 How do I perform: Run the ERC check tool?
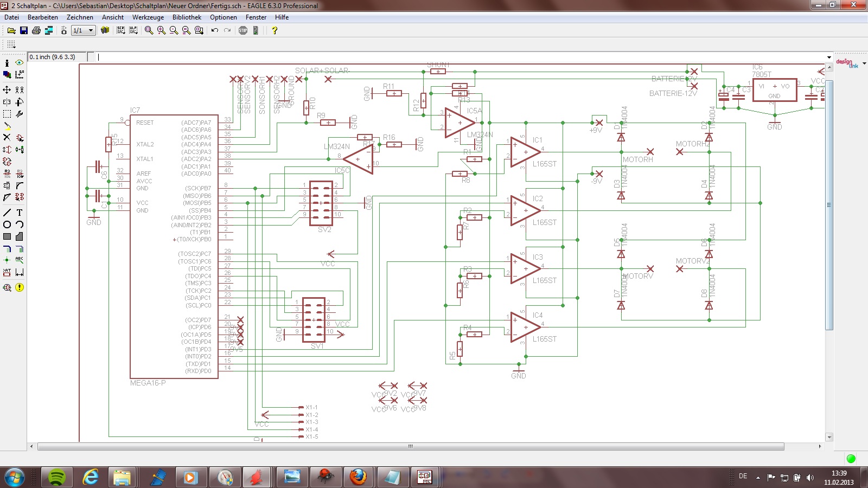tap(7, 287)
